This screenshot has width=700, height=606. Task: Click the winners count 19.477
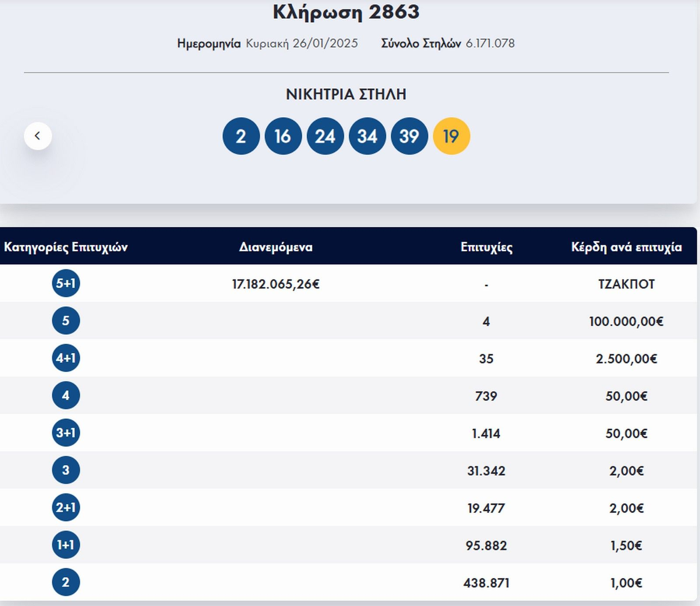[486, 508]
